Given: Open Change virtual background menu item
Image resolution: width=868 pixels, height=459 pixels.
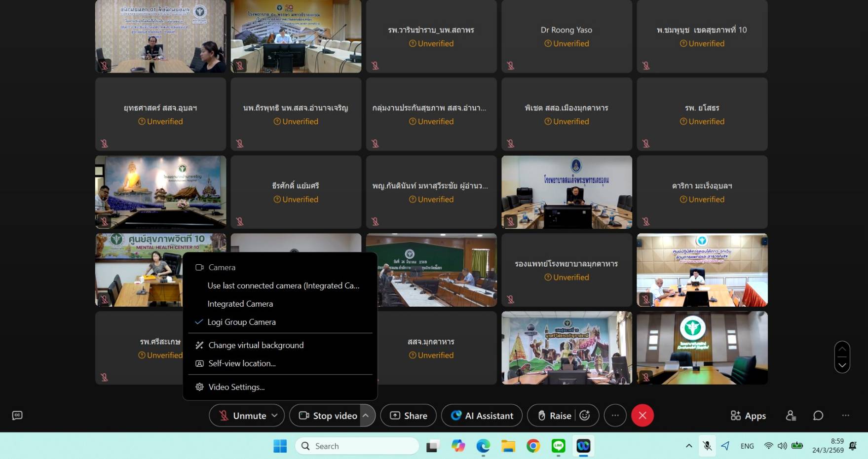Looking at the screenshot, I should [x=256, y=345].
